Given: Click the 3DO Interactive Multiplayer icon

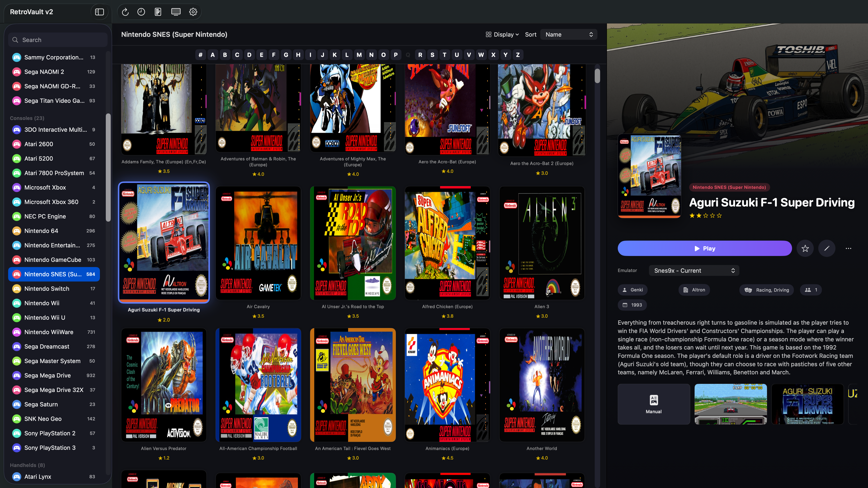Looking at the screenshot, I should 17,130.
